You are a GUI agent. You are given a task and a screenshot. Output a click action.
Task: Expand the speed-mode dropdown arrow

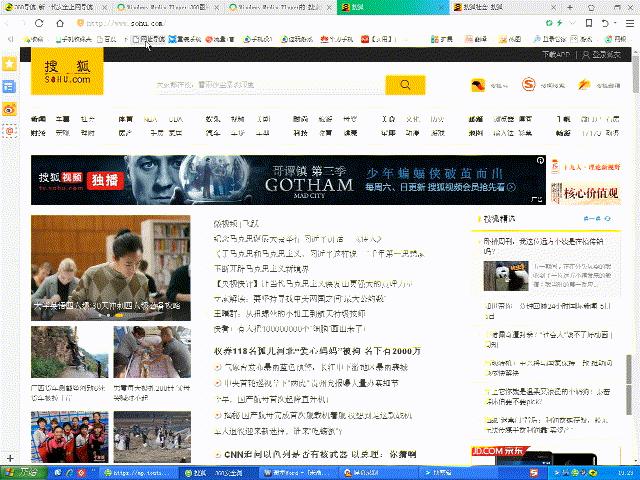(x=572, y=23)
